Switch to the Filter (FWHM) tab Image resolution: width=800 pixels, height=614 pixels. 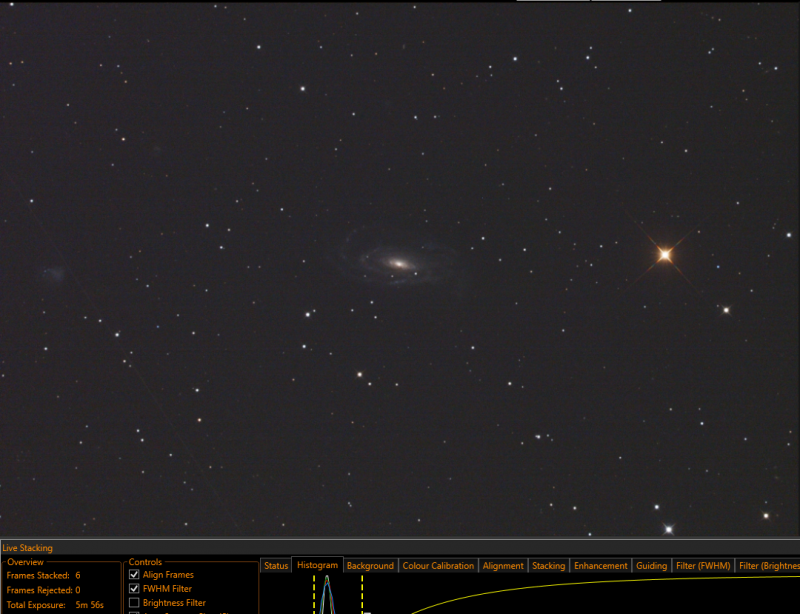(703, 566)
